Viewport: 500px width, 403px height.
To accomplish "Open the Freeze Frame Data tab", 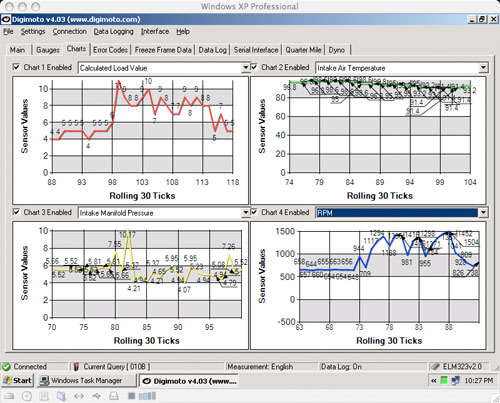I will tap(163, 50).
